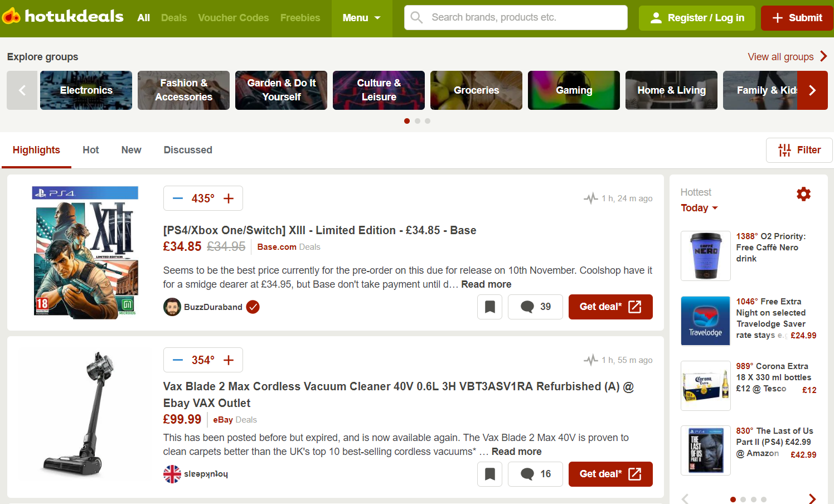
Task: Open the eBay merchant link
Action: click(223, 420)
